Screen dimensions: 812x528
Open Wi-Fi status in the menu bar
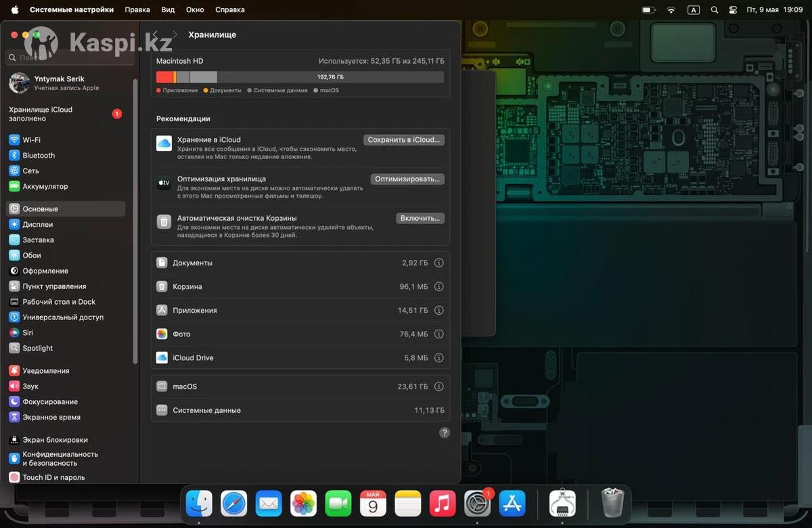click(x=671, y=10)
